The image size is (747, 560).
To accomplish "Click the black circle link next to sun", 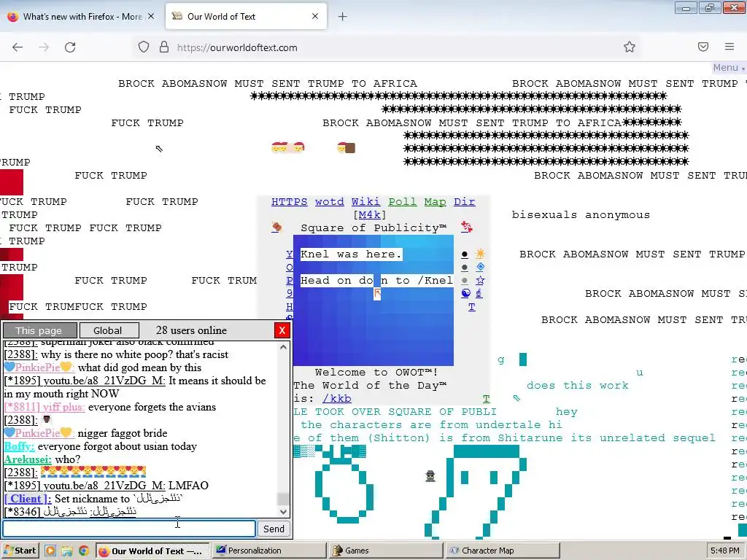I will pyautogui.click(x=465, y=254).
